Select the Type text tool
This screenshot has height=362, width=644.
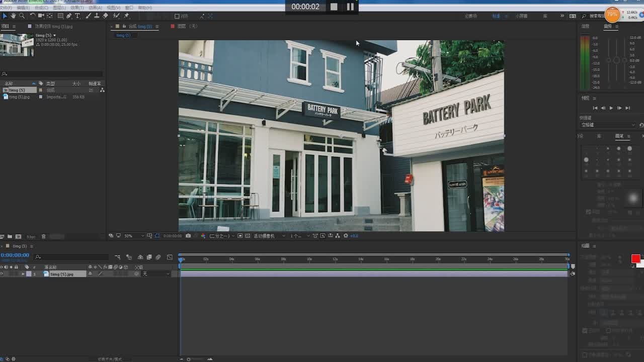77,16
